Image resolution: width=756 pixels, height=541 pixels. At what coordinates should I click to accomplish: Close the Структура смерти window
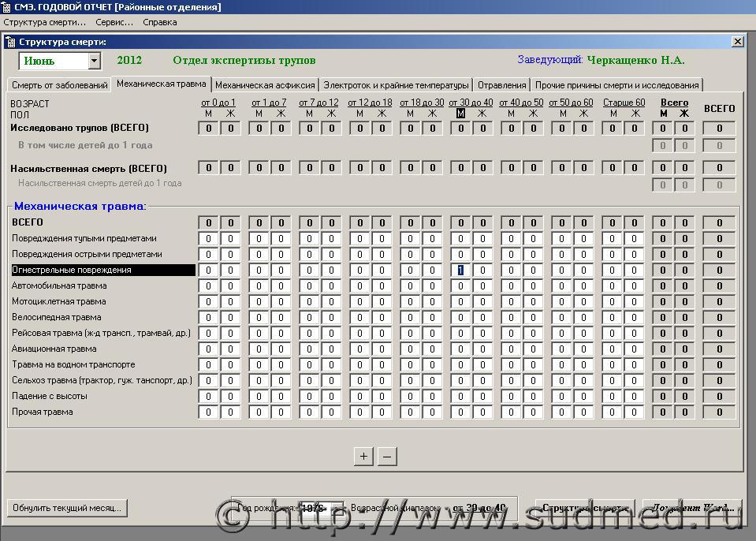737,42
